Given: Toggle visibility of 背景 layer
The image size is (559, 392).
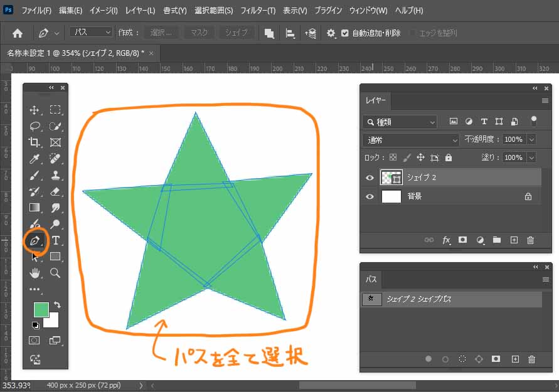Looking at the screenshot, I should coord(370,196).
